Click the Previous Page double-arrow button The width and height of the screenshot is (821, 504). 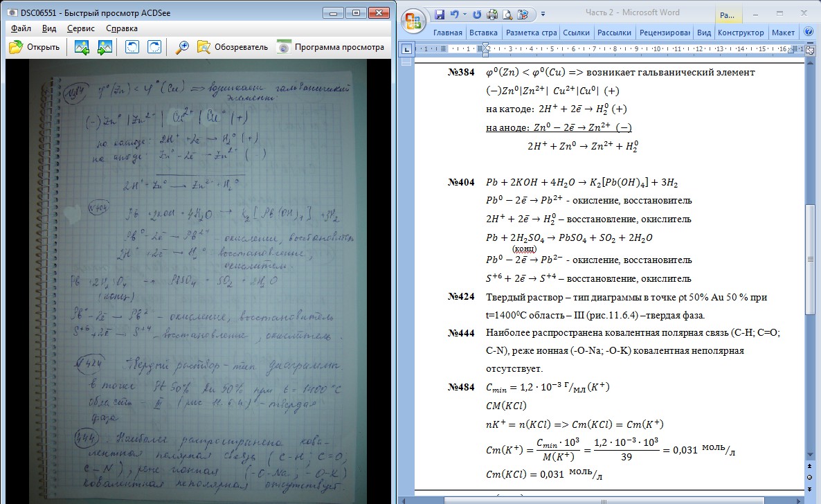(809, 467)
